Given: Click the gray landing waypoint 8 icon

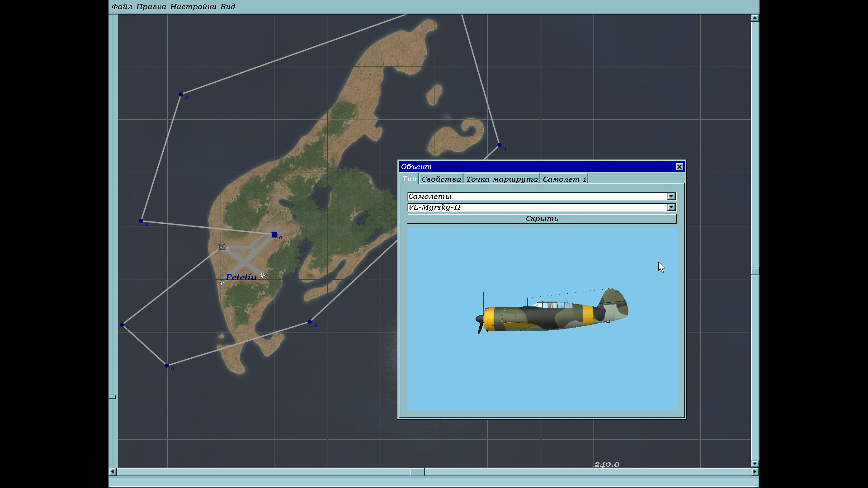Looking at the screenshot, I should pyautogui.click(x=222, y=247).
